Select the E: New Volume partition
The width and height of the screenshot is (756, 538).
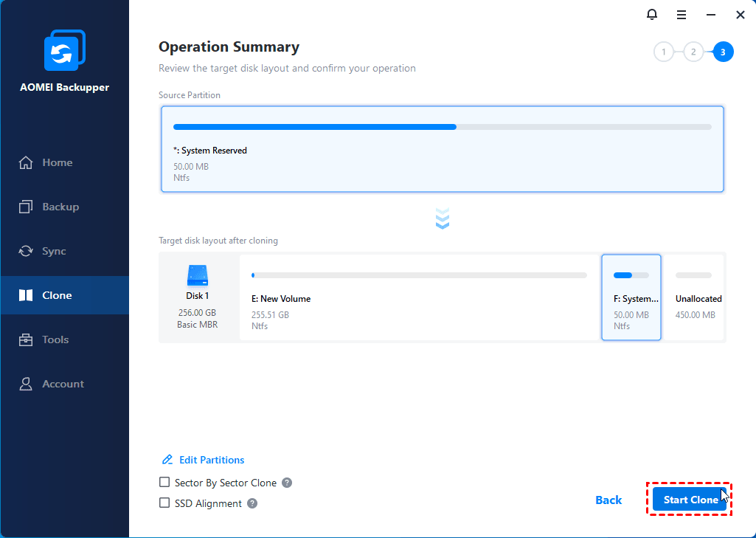point(419,298)
